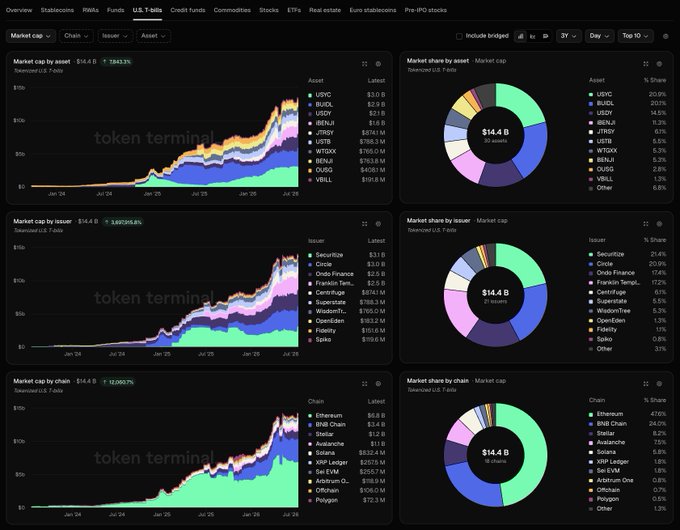This screenshot has height=530, width=680.
Task: Switch to the Funds tab
Action: (115, 10)
